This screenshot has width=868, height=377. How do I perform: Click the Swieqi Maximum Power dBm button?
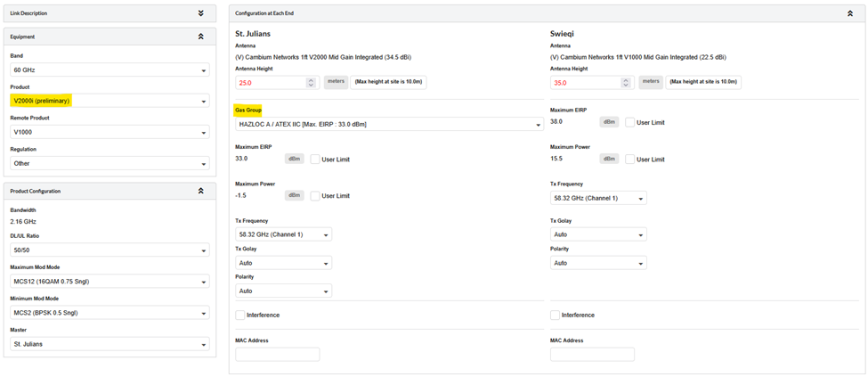609,159
